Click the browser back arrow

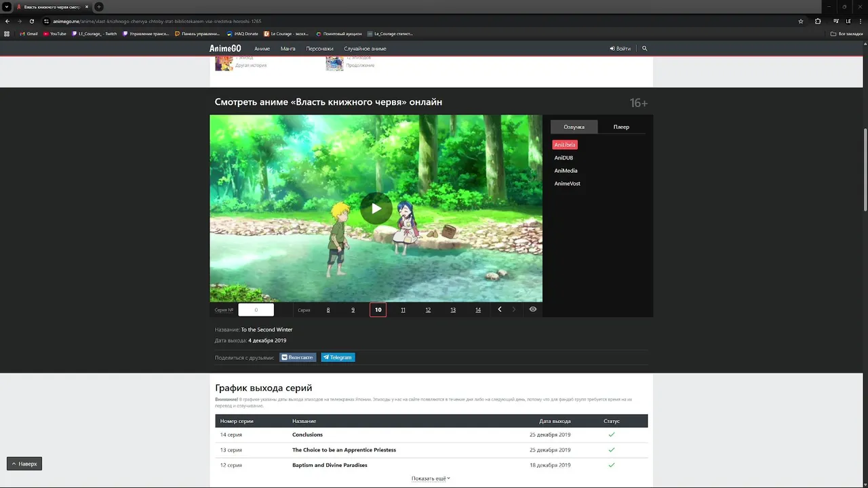click(7, 21)
